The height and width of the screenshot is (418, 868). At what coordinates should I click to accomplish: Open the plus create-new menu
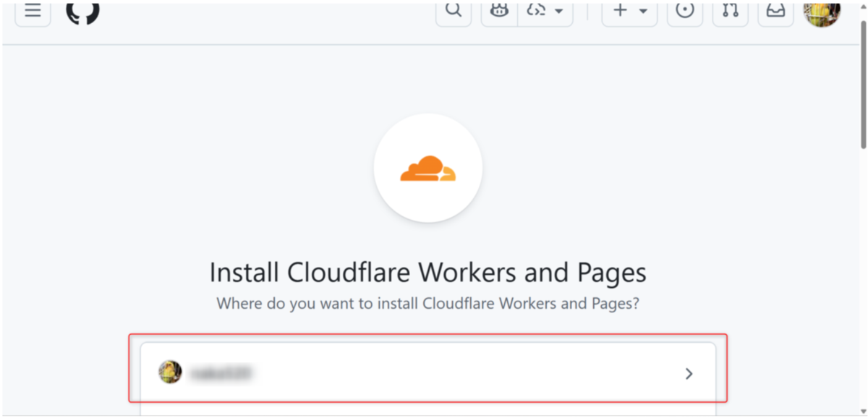coord(629,11)
